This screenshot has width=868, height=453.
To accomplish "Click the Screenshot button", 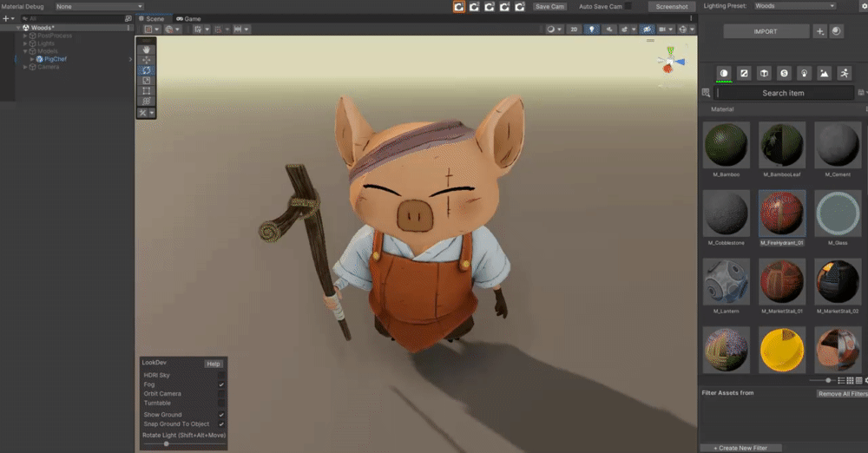I will pyautogui.click(x=672, y=7).
